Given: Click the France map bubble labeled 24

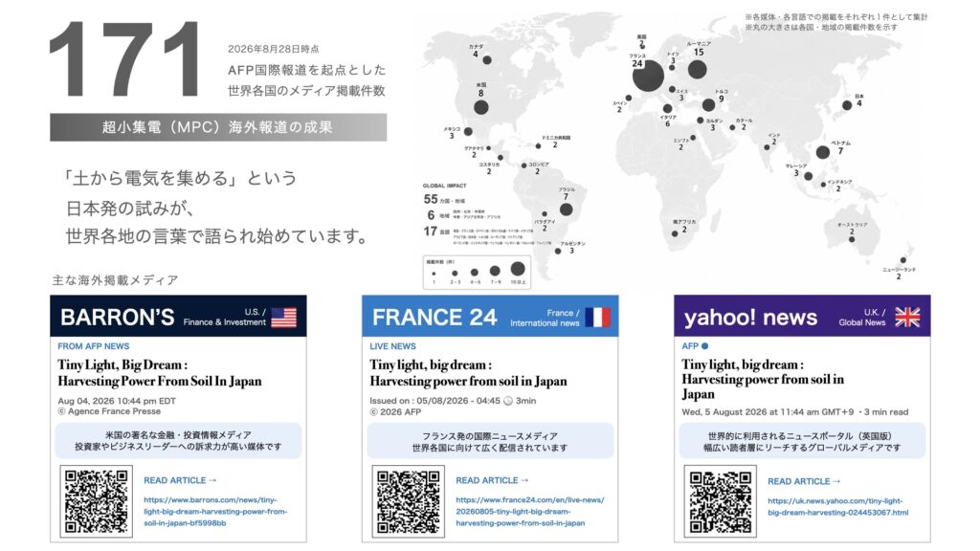Looking at the screenshot, I should [x=648, y=77].
